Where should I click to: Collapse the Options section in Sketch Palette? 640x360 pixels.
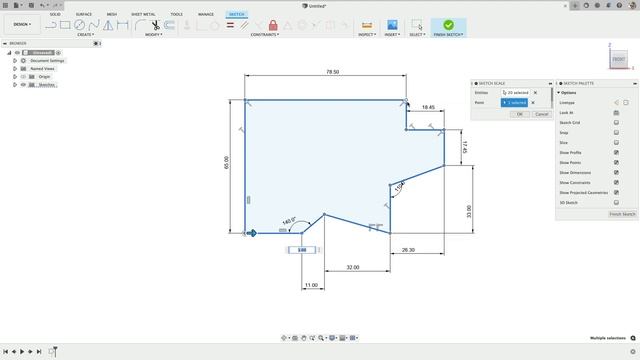(x=559, y=93)
